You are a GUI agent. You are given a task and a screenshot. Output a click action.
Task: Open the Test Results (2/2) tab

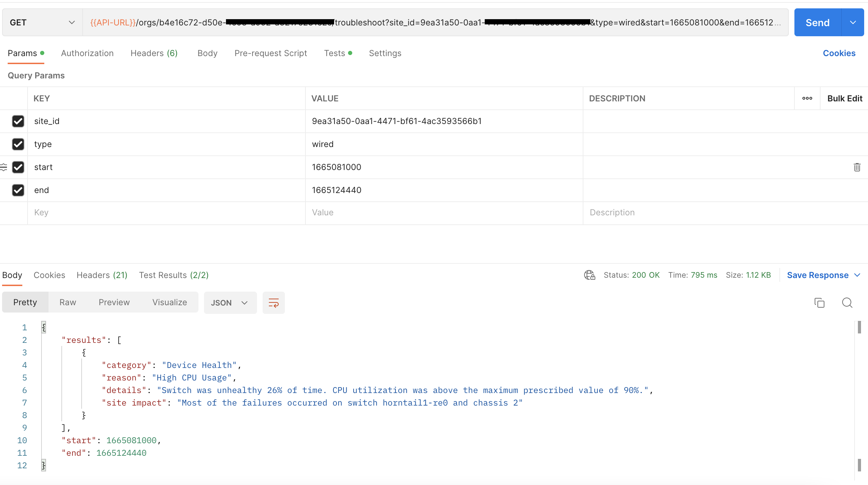pos(174,275)
